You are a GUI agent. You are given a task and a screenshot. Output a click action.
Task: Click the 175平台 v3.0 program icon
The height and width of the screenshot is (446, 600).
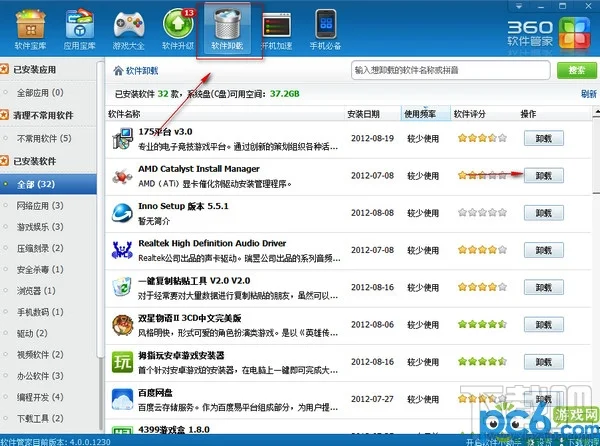[x=122, y=139]
